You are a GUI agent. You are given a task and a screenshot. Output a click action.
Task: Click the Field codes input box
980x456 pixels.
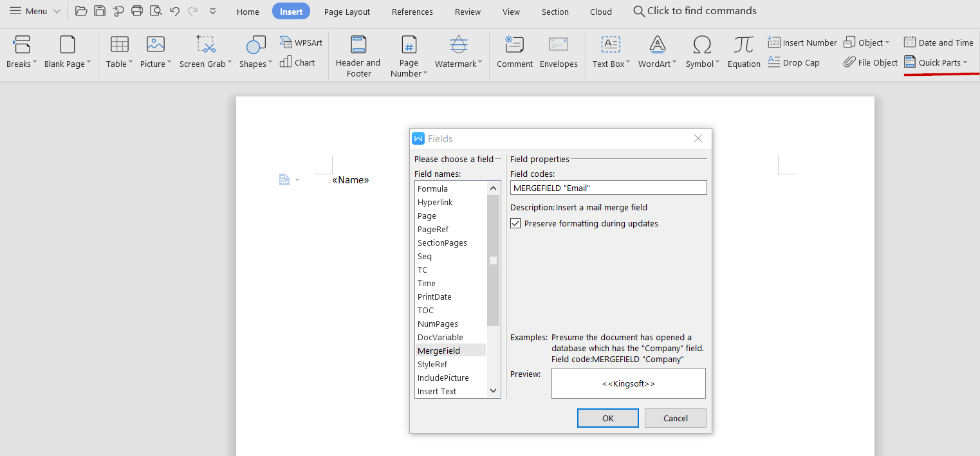tap(609, 188)
